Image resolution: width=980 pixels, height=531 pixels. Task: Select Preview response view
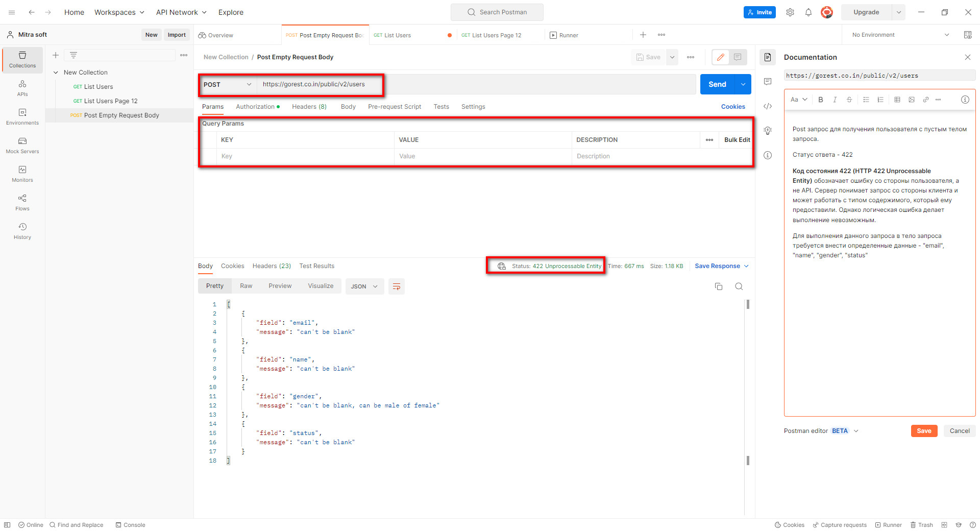280,286
